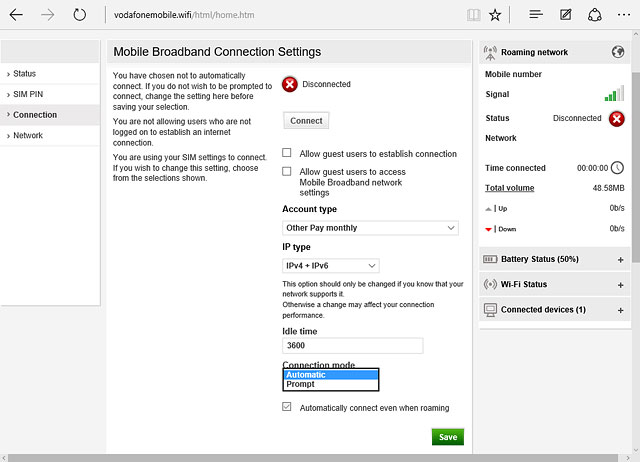Click the share icon in browser toolbar
The height and width of the screenshot is (462, 640).
[x=594, y=15]
